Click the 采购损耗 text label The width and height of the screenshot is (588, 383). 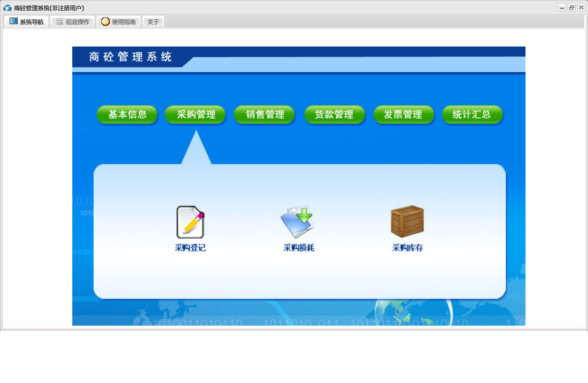299,248
